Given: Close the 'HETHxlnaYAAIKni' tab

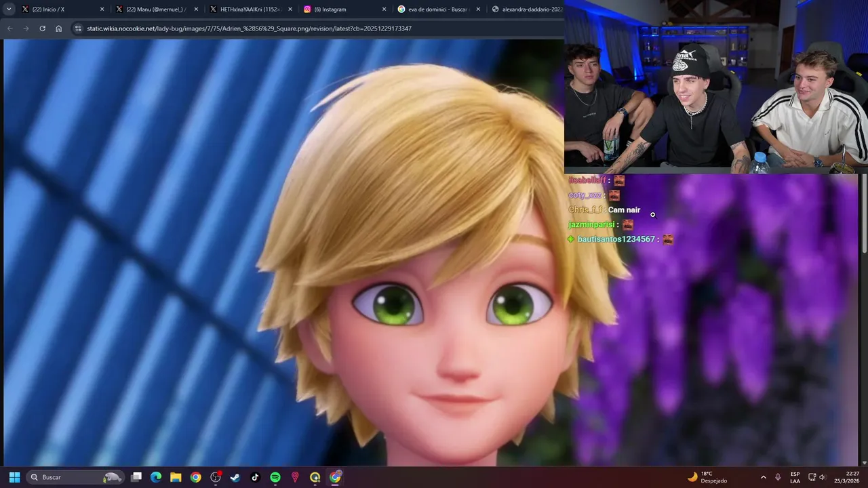Looking at the screenshot, I should (x=290, y=9).
